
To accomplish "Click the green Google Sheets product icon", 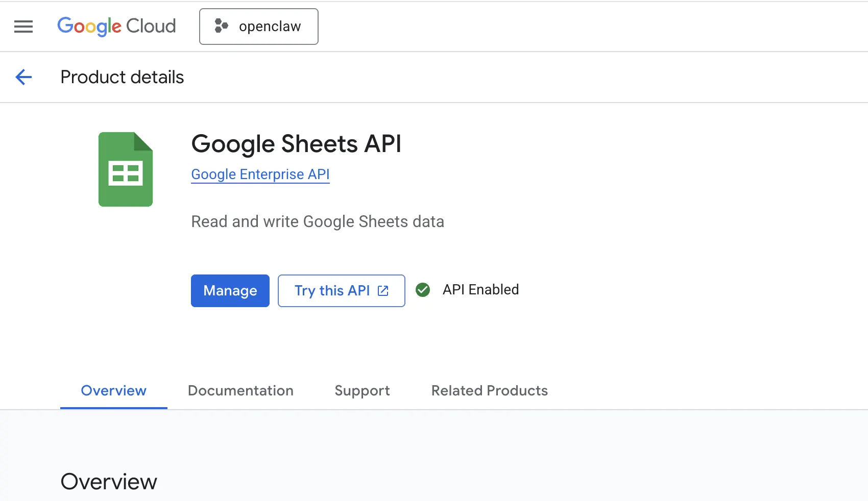I will pos(126,169).
